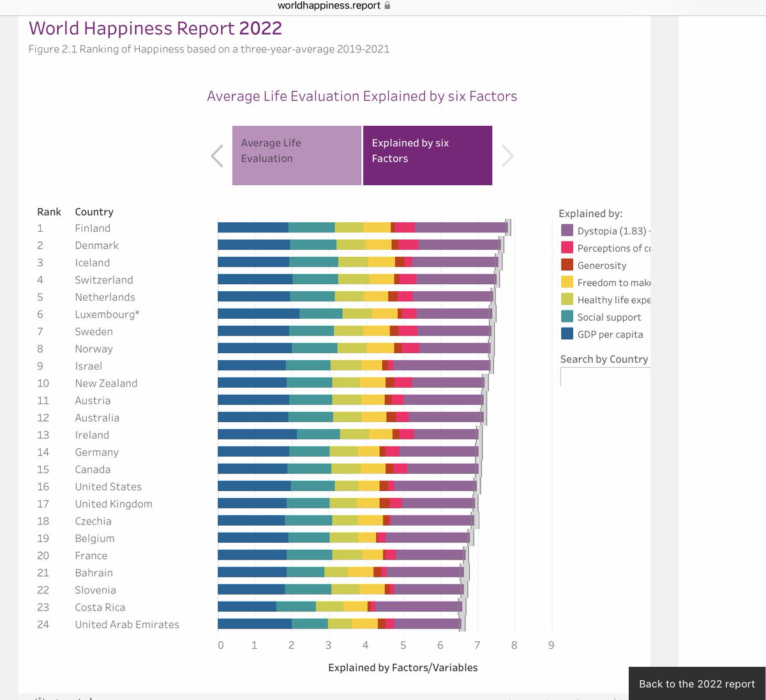The height and width of the screenshot is (700, 766).
Task: Select United Arab Emirates in the list
Action: pyautogui.click(x=127, y=625)
